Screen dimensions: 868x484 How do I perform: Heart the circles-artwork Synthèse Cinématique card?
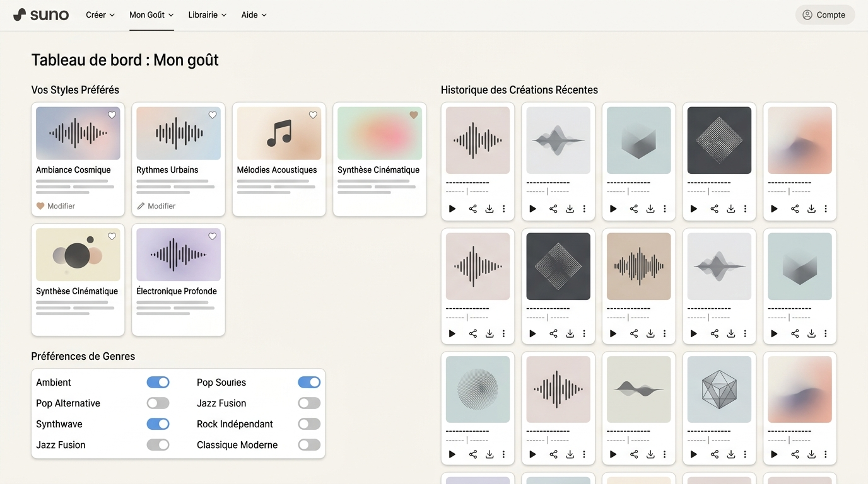(x=112, y=236)
